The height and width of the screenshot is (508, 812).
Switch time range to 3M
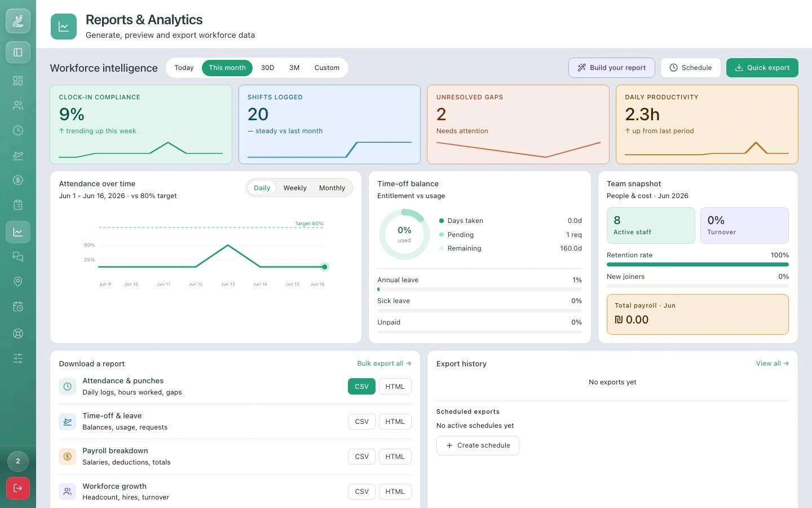tap(294, 68)
